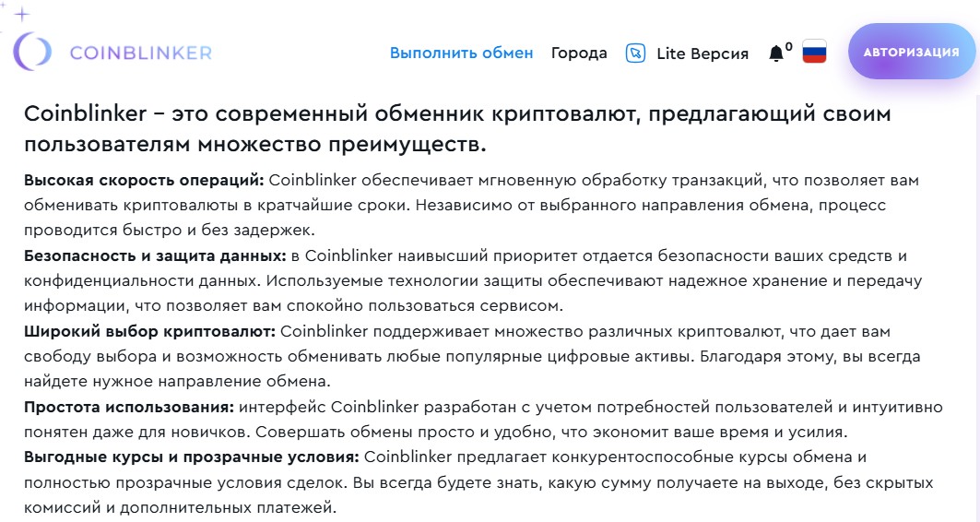Click the Coinblinker crescent logo icon

[32, 52]
